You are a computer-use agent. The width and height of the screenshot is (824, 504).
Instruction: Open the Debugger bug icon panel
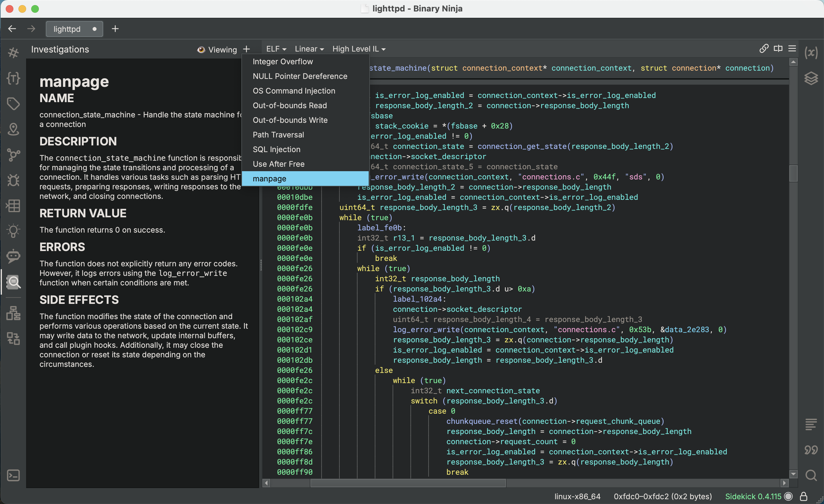pyautogui.click(x=13, y=180)
